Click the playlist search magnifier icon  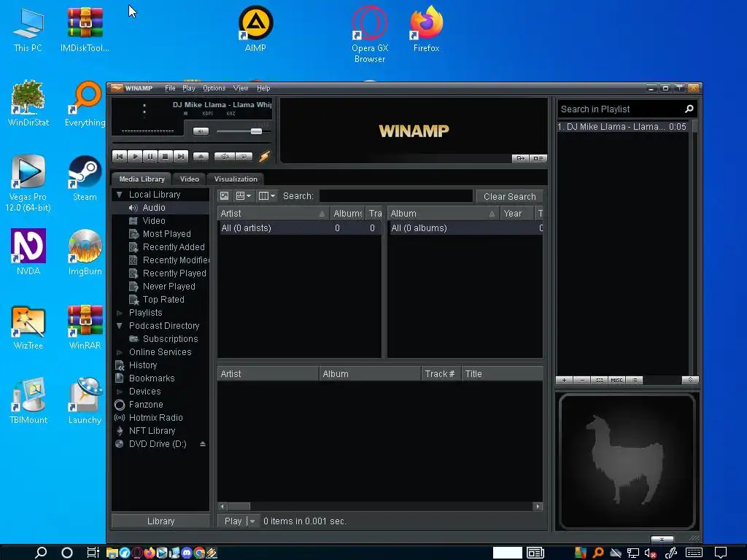click(x=689, y=109)
